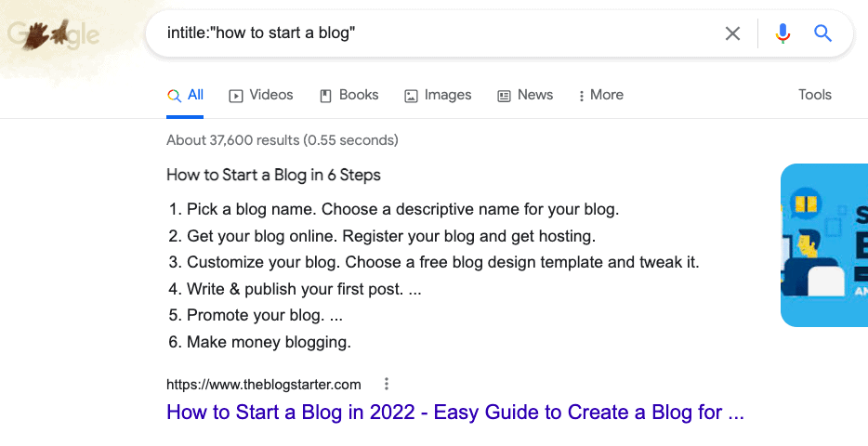Click the News newspaper icon
This screenshot has height=446, width=868.
pyautogui.click(x=504, y=96)
